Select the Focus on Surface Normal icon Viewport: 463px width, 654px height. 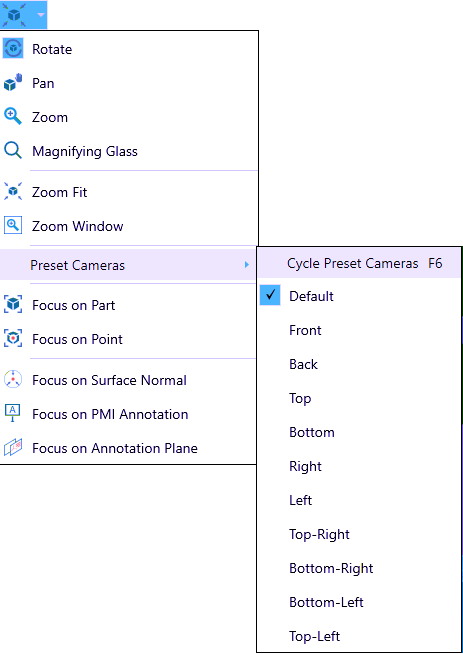point(13,380)
